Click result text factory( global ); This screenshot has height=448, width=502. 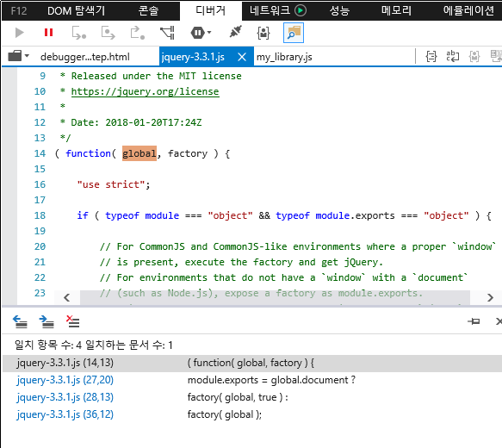[225, 414]
